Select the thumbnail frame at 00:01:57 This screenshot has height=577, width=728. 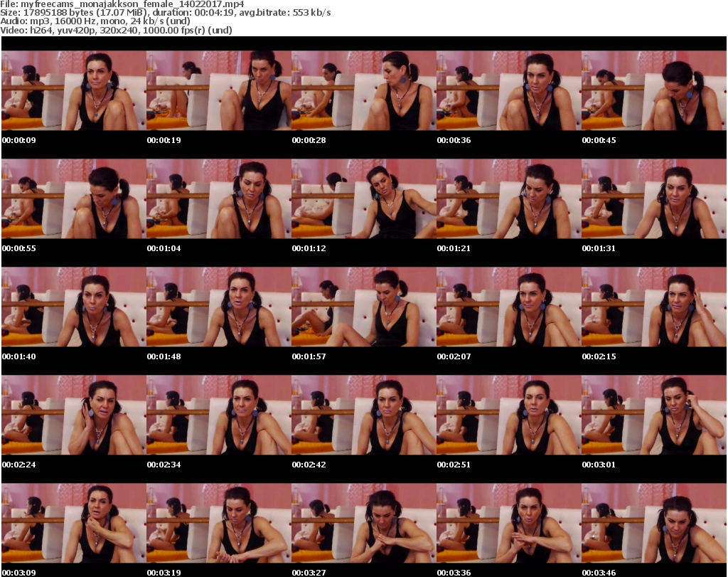[363, 307]
